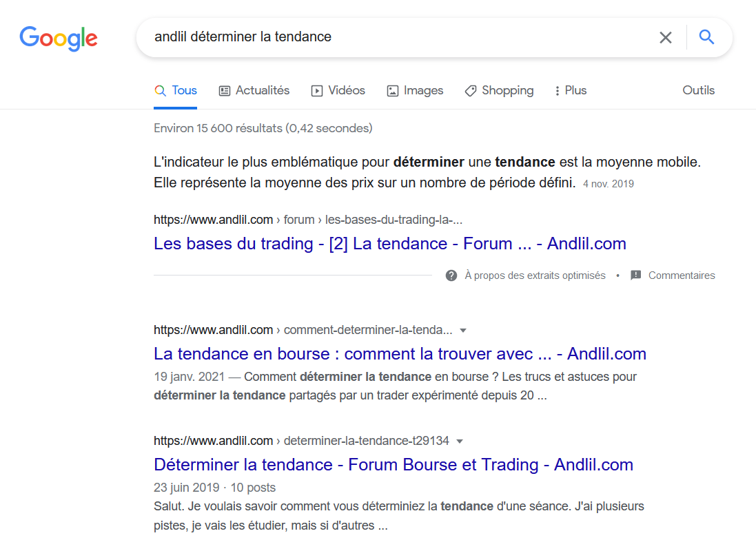Open the Outils search tools
Image resolution: width=756 pixels, height=551 pixels.
[698, 90]
